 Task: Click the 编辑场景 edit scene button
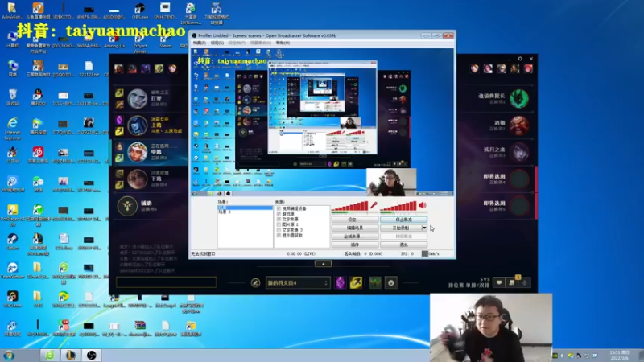[355, 228]
